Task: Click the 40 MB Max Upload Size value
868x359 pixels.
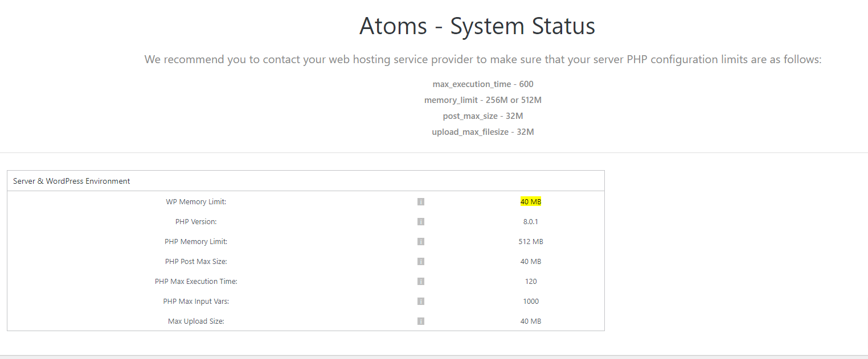Action: (531, 321)
